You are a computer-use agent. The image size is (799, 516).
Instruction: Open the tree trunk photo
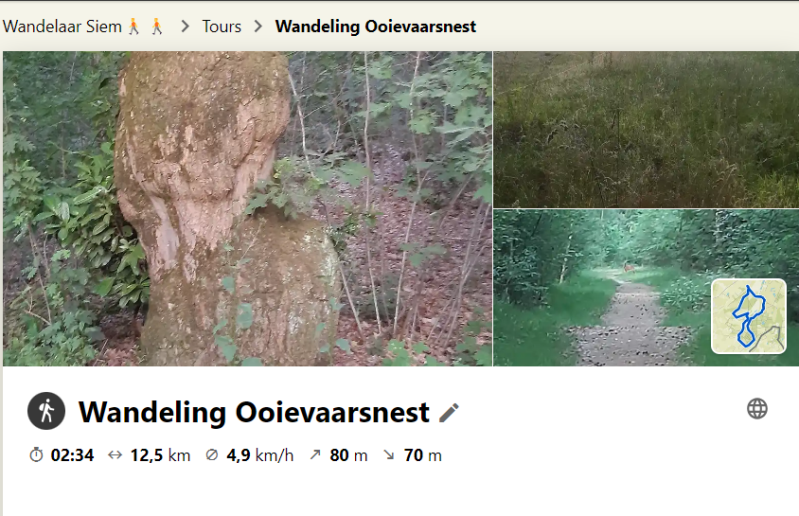[x=248, y=208]
